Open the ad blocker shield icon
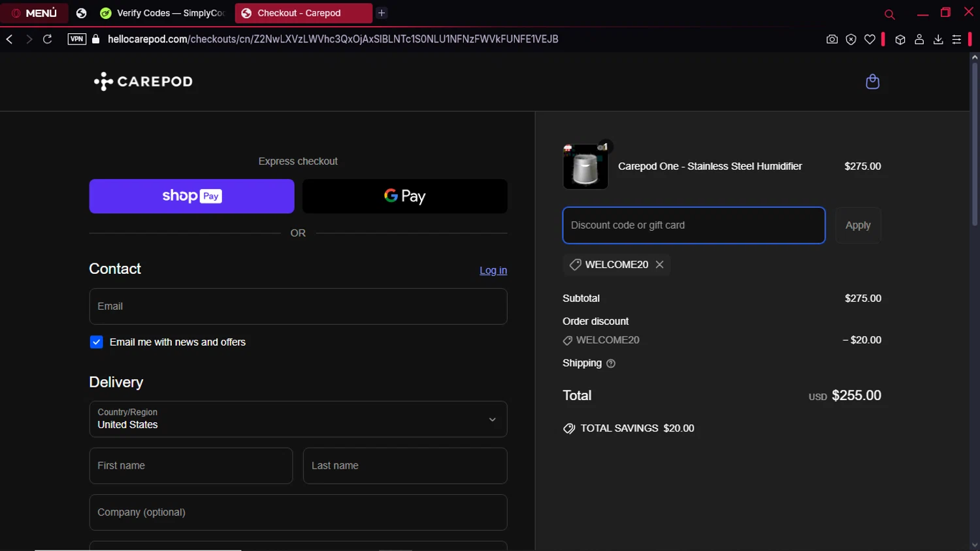Viewport: 980px width, 551px height. [851, 39]
